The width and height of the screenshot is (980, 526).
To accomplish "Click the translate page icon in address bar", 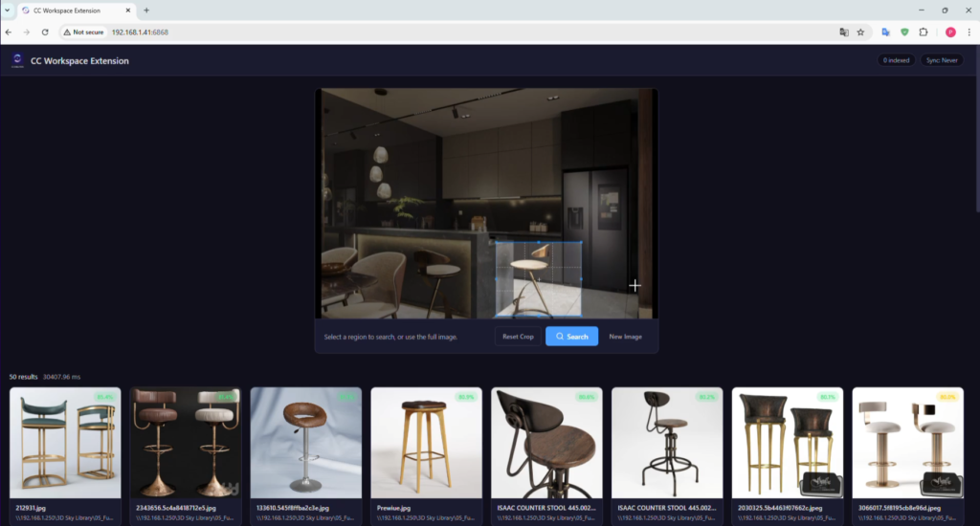I will [x=843, y=32].
